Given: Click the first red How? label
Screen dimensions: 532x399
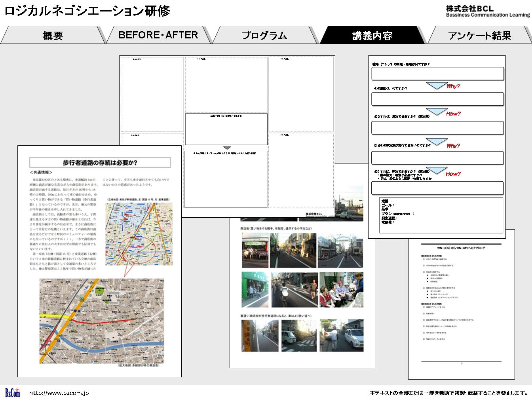Looking at the screenshot, I should 453,114.
